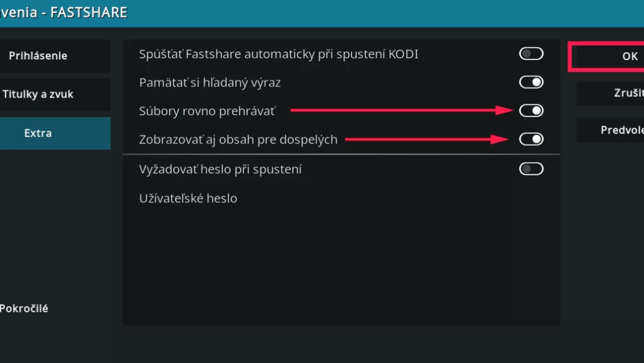Open the "Prihlásenie" settings section
Image resolution: width=644 pixels, height=363 pixels.
tap(38, 56)
